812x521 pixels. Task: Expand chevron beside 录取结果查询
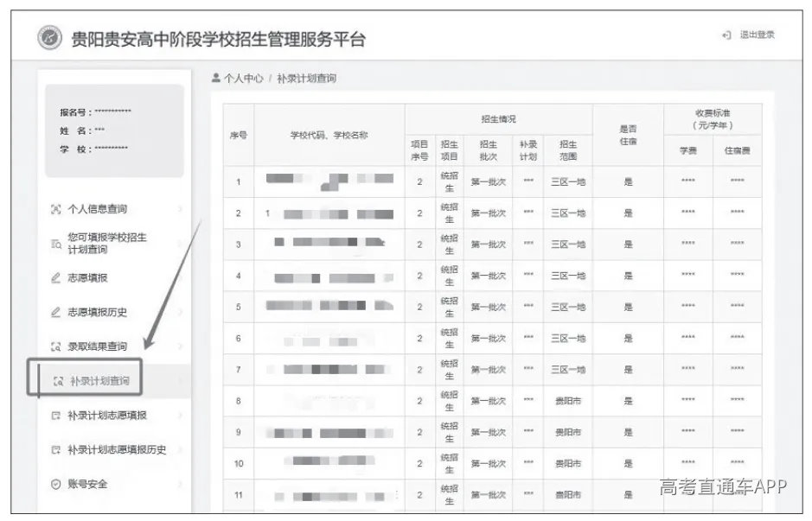[180, 346]
